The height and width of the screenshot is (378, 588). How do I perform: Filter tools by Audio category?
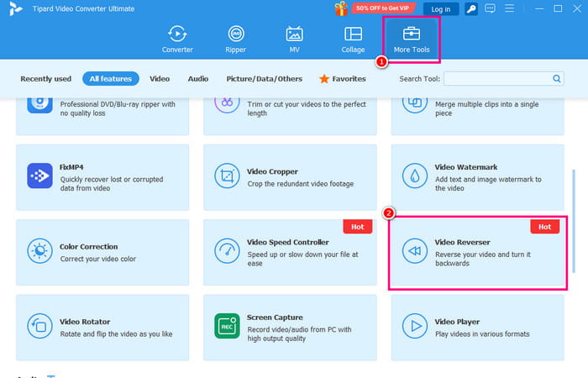(x=198, y=79)
